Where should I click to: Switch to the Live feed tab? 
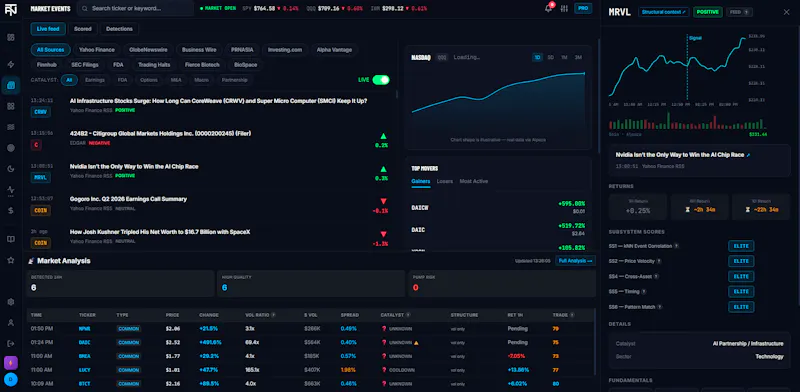click(48, 29)
